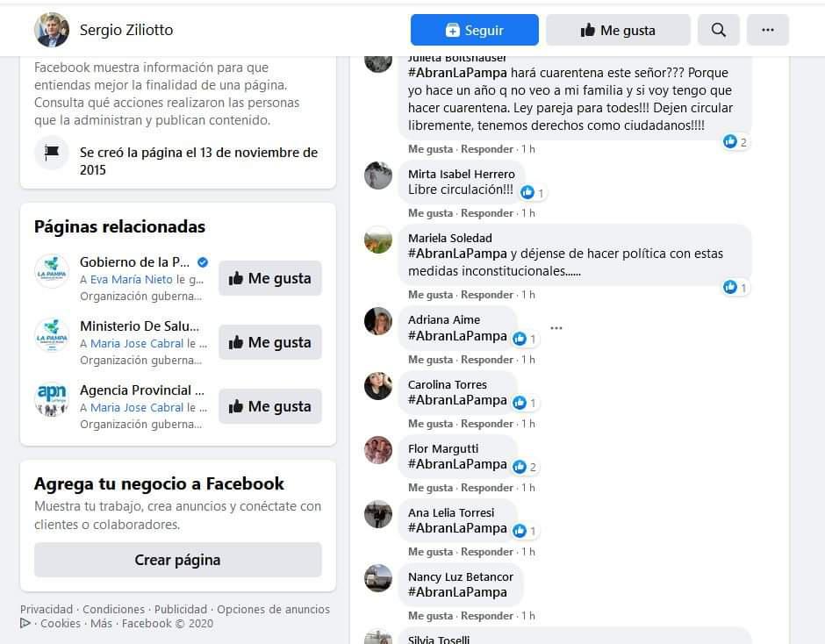Click Me gusta under Nancy Luz Betancor's comment
Image resolution: width=825 pixels, height=644 pixels.
[x=430, y=616]
